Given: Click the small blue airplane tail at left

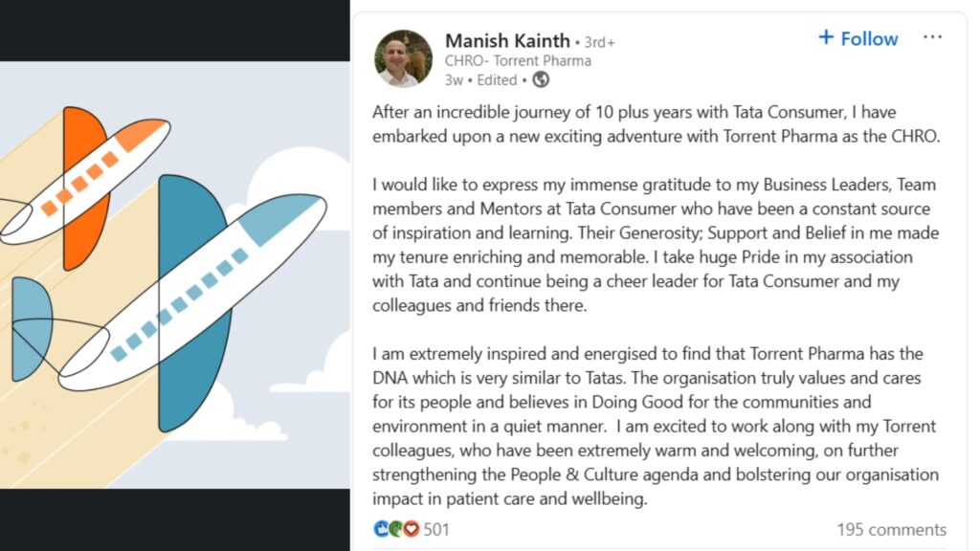Looking at the screenshot, I should (x=32, y=328).
